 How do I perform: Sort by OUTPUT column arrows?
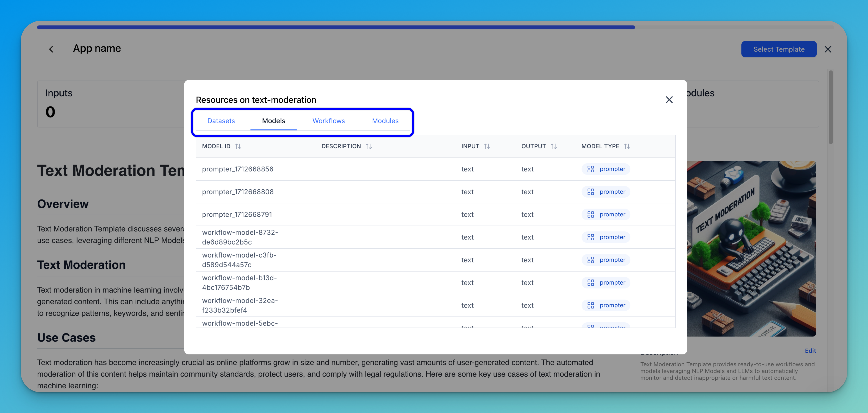(553, 146)
